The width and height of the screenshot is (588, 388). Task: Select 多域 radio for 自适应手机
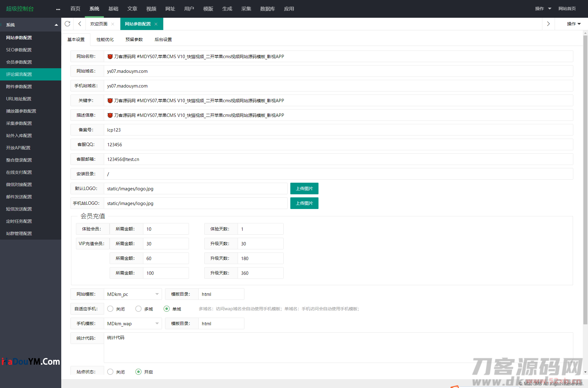[x=138, y=309]
